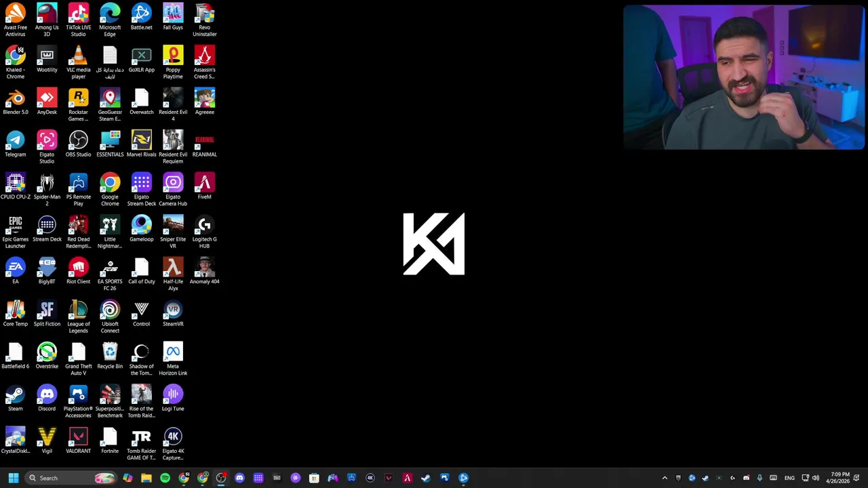Click Revo Uninstaller desktop icon
This screenshot has height=488, width=868.
[x=204, y=20]
